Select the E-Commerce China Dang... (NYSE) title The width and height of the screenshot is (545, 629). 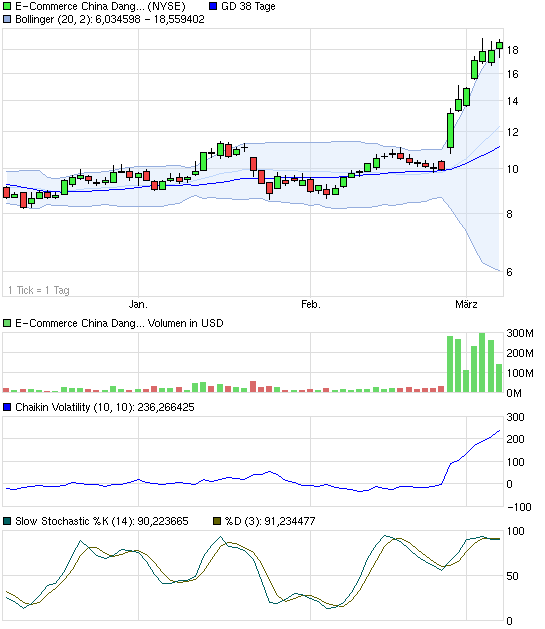pos(100,6)
